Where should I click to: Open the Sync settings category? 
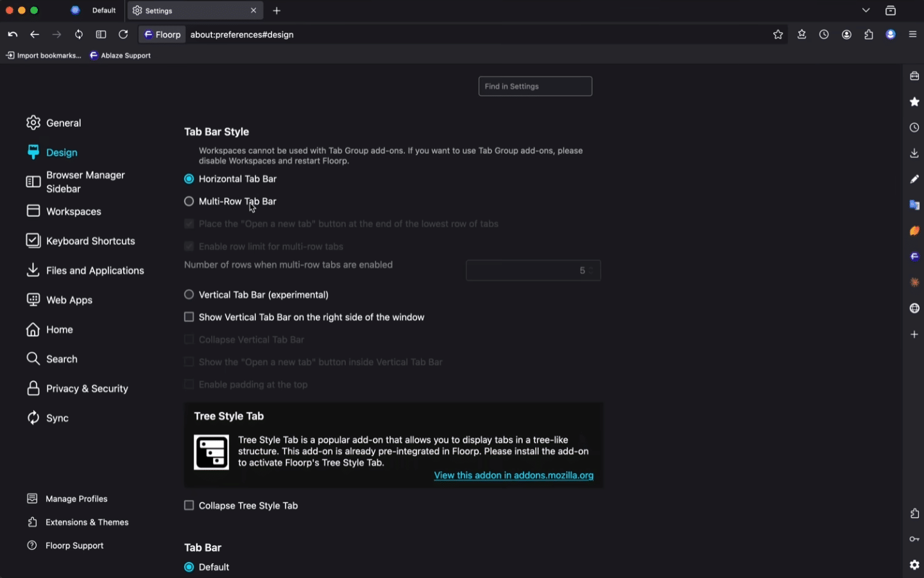click(x=47, y=418)
